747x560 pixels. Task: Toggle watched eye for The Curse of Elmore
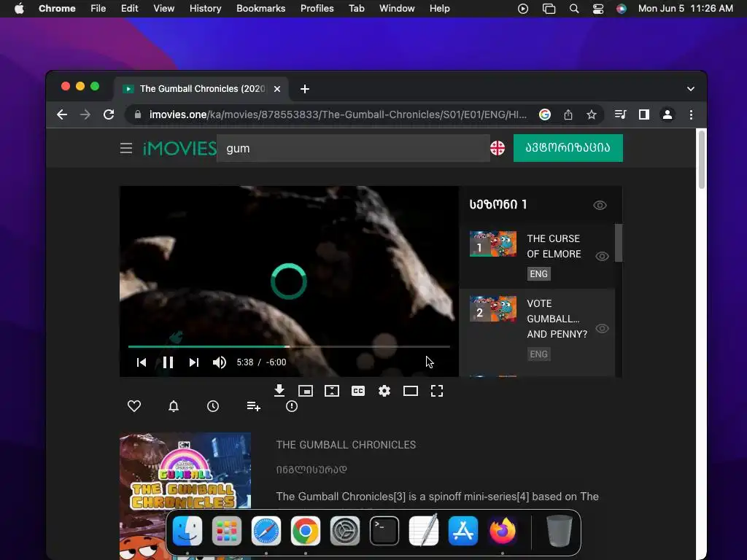click(x=602, y=256)
